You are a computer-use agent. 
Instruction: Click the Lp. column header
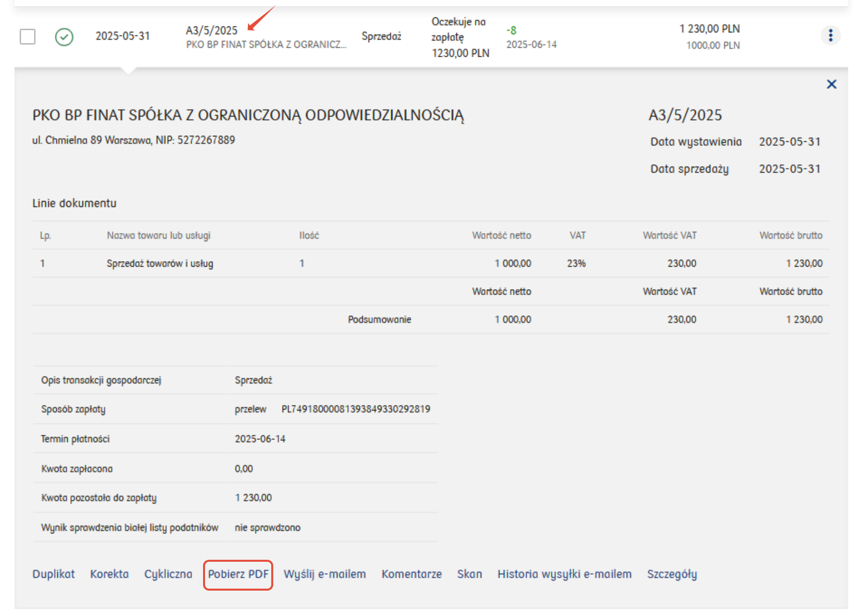[x=45, y=235]
